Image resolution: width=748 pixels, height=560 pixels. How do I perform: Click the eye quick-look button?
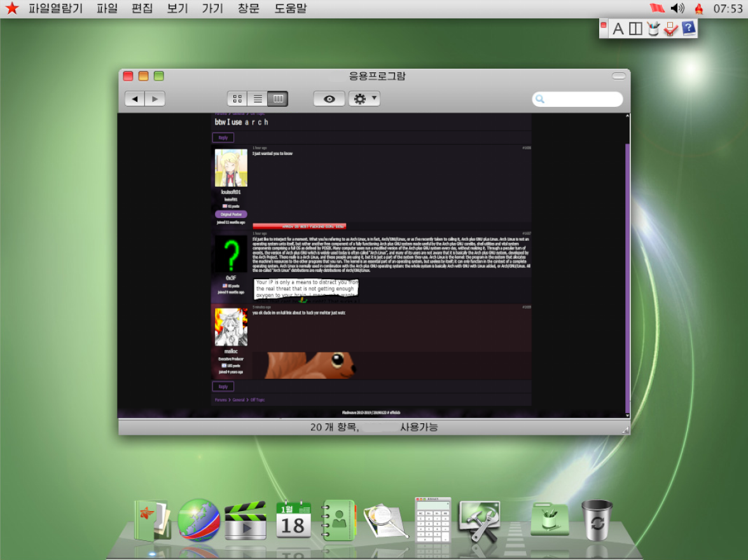pyautogui.click(x=329, y=99)
